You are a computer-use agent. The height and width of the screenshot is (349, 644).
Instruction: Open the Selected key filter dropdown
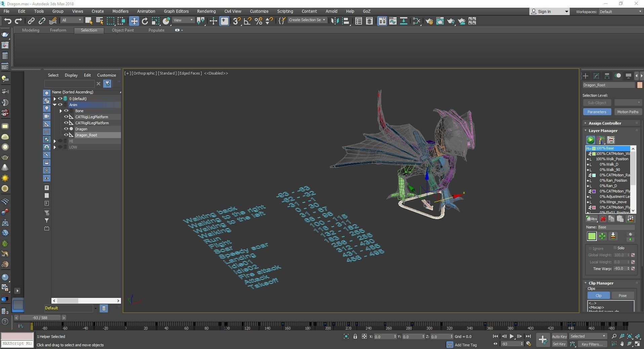pos(588,336)
